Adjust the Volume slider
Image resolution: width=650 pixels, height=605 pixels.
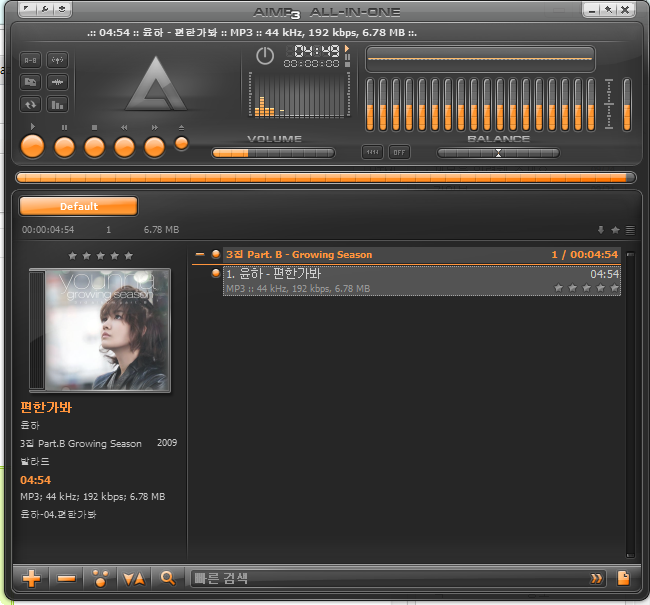click(x=273, y=153)
